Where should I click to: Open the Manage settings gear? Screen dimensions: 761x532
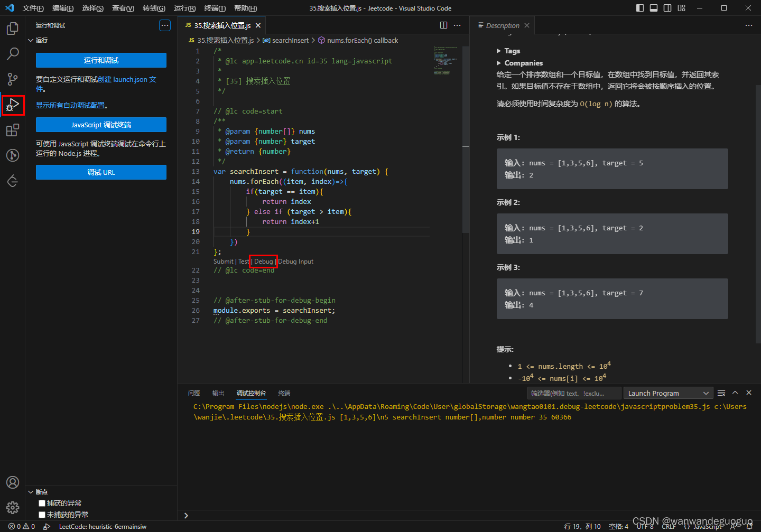coord(13,508)
